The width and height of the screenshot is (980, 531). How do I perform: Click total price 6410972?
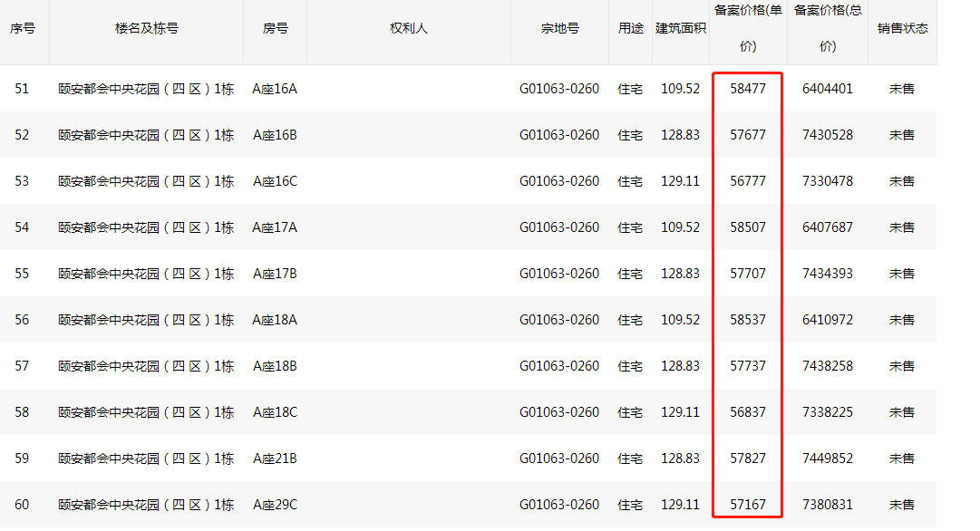click(828, 320)
